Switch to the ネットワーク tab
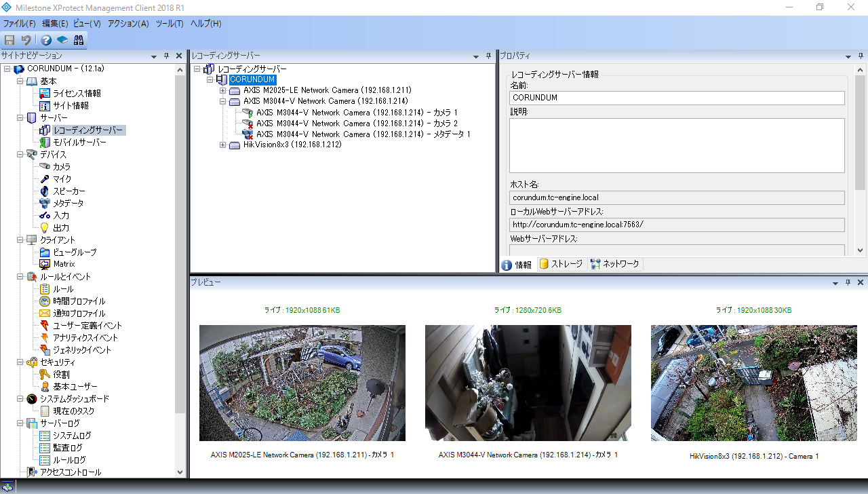The width and height of the screenshot is (868, 494). click(614, 264)
